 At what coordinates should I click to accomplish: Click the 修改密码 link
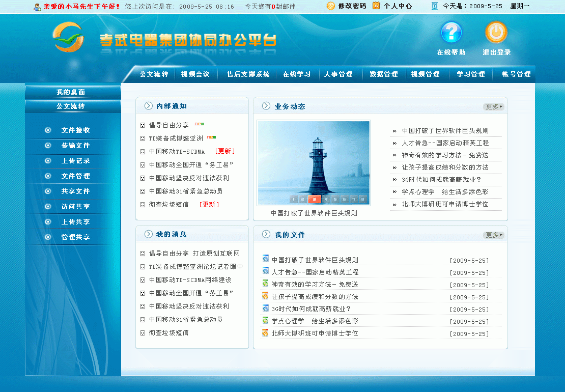352,6
